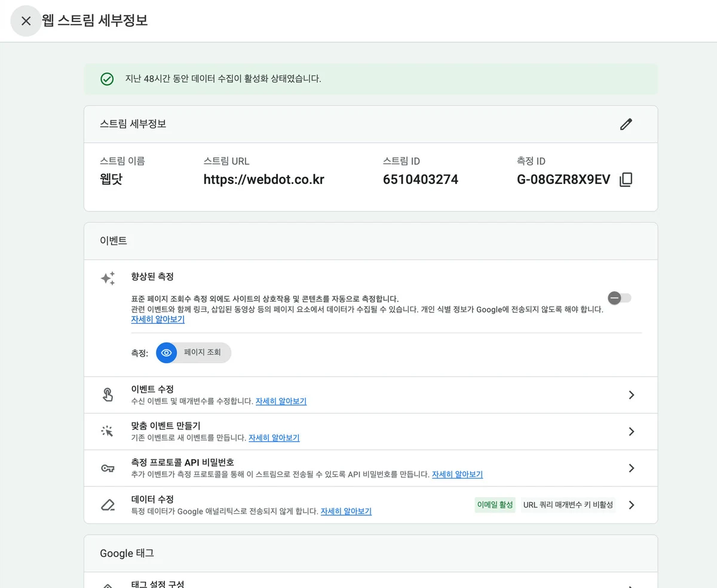Viewport: 717px width, 588px height.
Task: Click the 데이터 수정 row title
Action: click(152, 499)
